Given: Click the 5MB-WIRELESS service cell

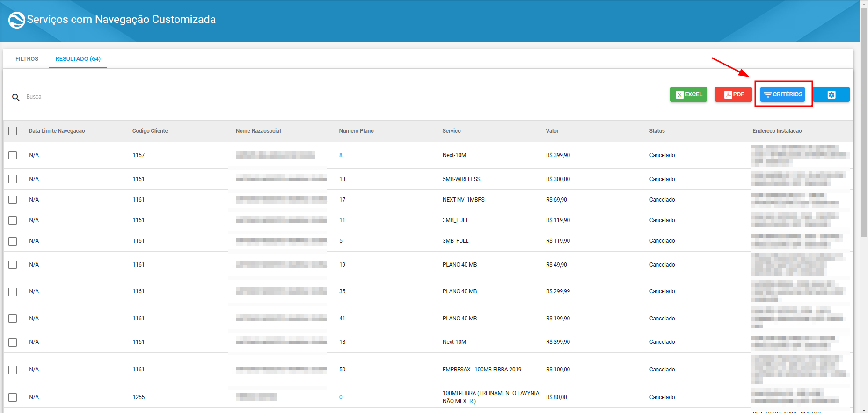Looking at the screenshot, I should point(461,179).
